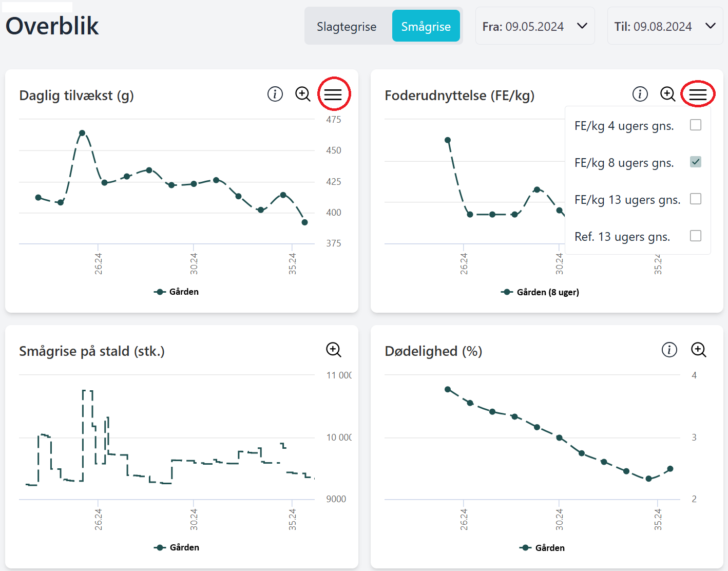Switch to the Slagtegrise tab
This screenshot has height=571, width=728.
347,27
